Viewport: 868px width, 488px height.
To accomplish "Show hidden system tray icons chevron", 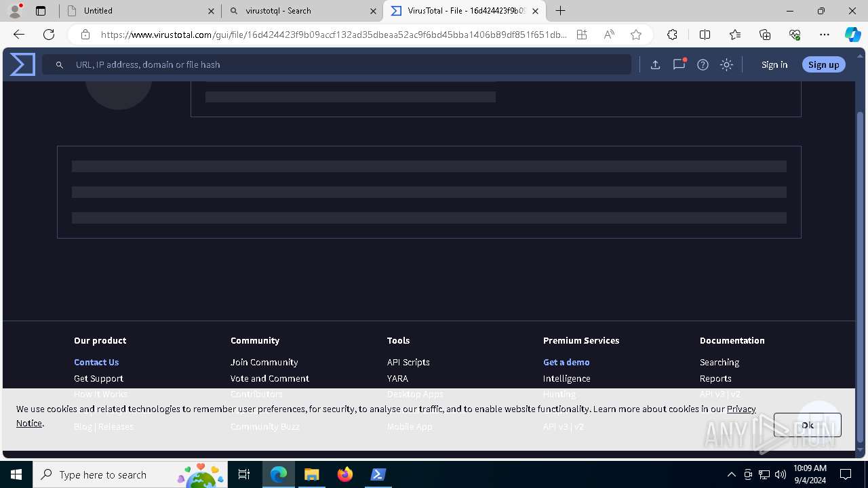I will [x=731, y=474].
